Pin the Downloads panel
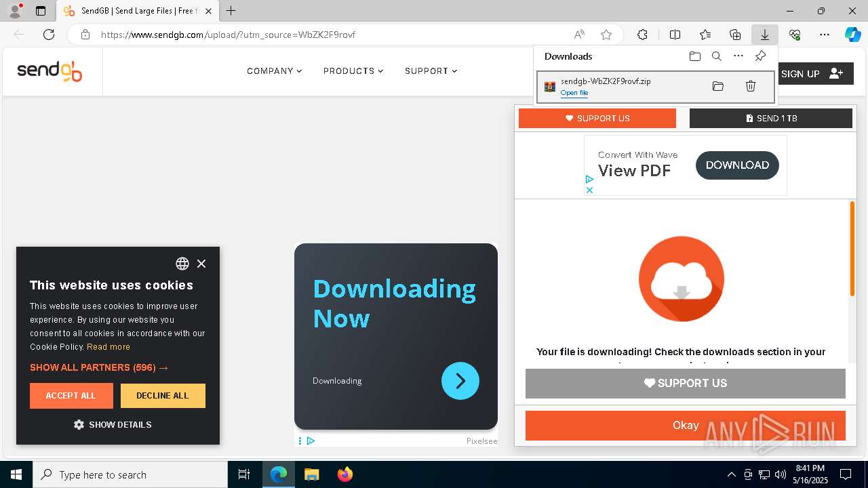868x488 pixels. click(x=761, y=56)
